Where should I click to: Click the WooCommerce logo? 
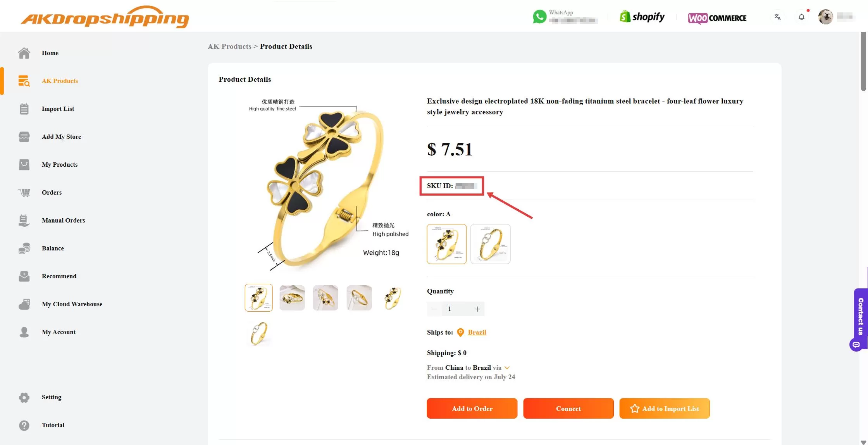(717, 18)
